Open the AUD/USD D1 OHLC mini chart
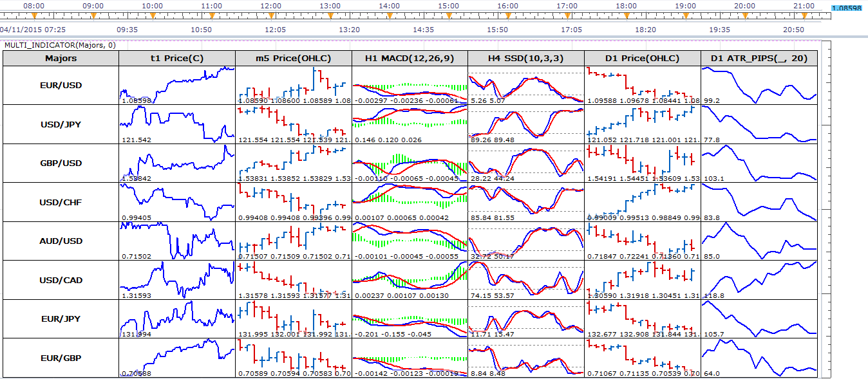868x379 pixels. click(643, 241)
